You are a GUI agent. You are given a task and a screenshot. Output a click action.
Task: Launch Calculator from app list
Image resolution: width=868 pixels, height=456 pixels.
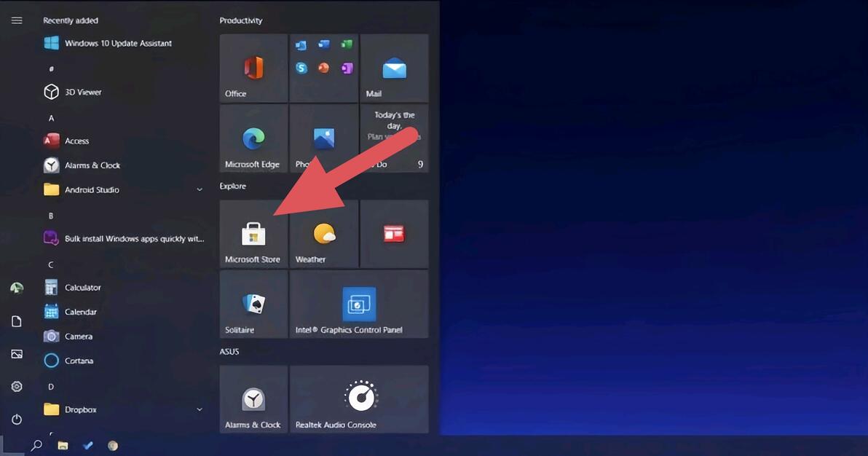tap(123, 287)
